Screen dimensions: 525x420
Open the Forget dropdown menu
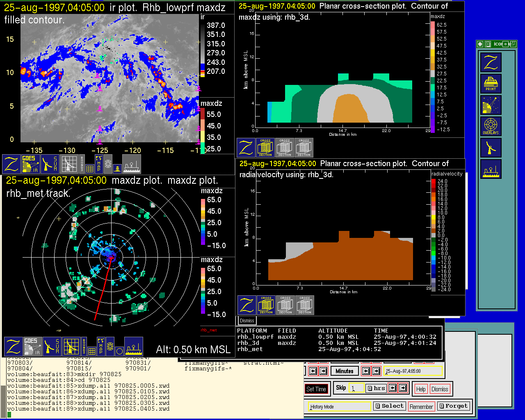pyautogui.click(x=453, y=406)
